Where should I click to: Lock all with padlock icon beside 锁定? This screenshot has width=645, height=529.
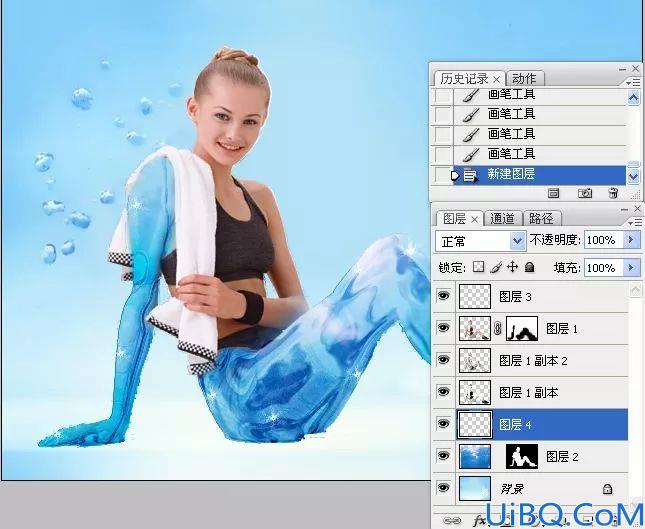(530, 267)
